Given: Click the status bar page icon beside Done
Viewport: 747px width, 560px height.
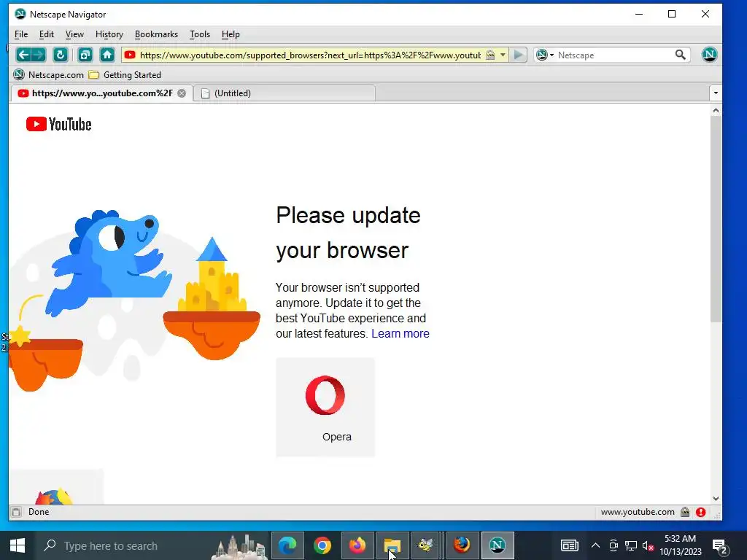Looking at the screenshot, I should coord(16,512).
